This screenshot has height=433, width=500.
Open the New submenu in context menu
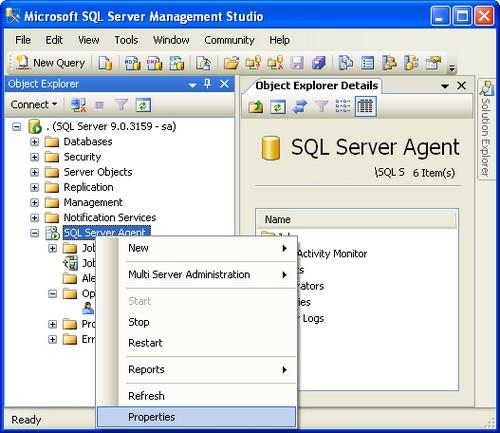[x=196, y=248]
